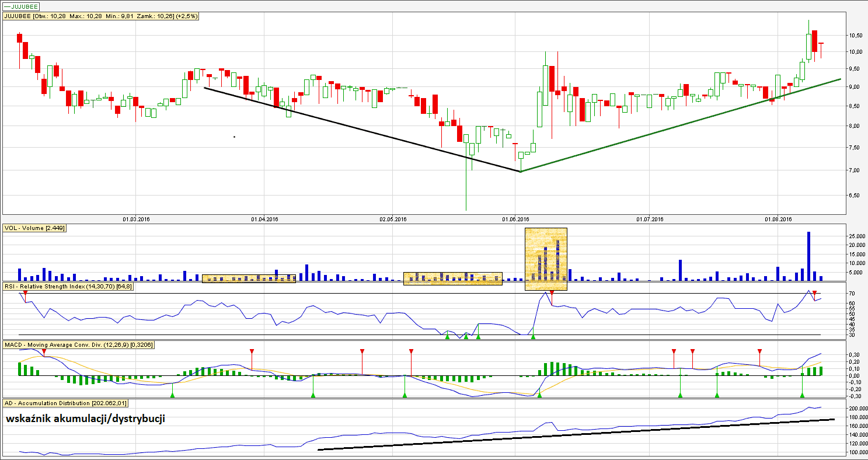Click the 01.06.2016 date on time axis

pyautogui.click(x=515, y=219)
